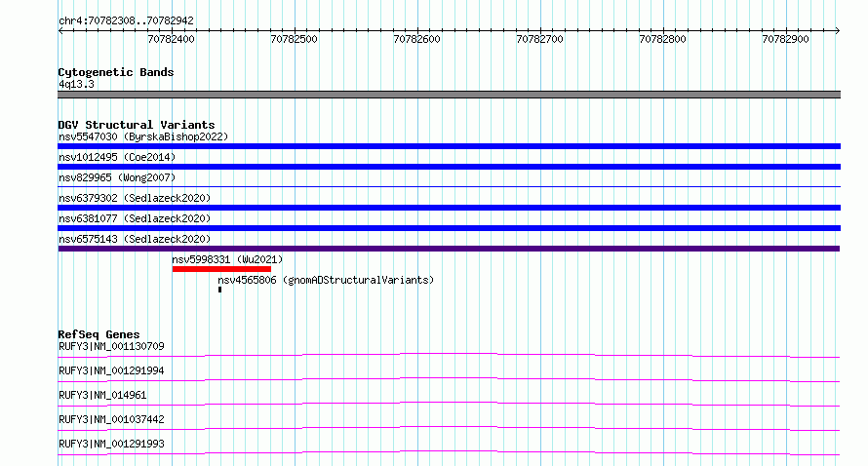Click the DGV Structural Variants track title
The image size is (868, 466).
click(x=137, y=125)
